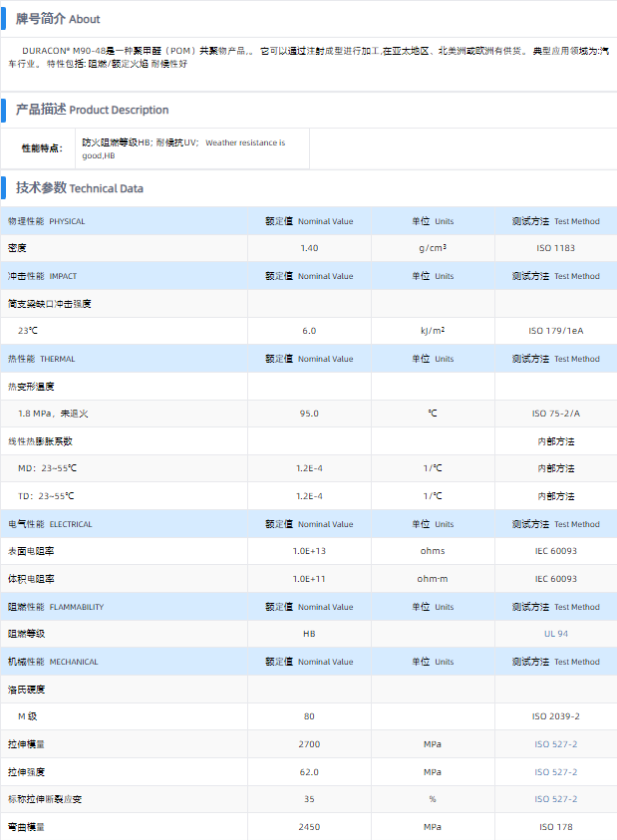Image resolution: width=617 pixels, height=840 pixels.
Task: Select the ohm·m unit cell
Action: pos(433,579)
